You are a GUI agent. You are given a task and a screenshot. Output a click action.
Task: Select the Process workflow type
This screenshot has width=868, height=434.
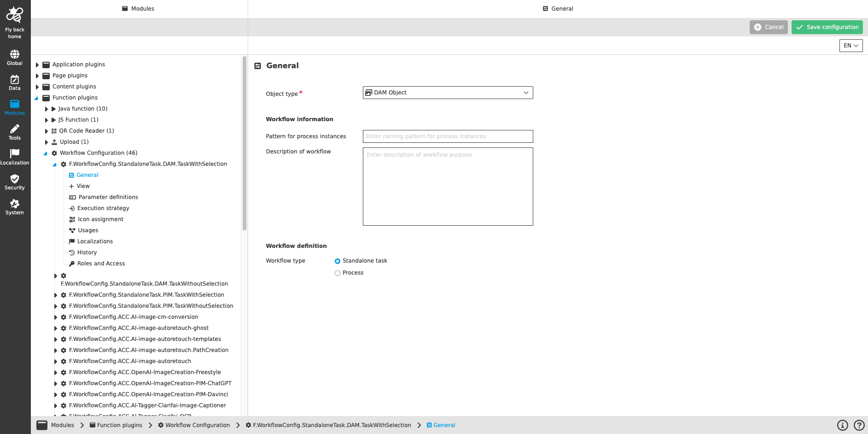(x=338, y=273)
